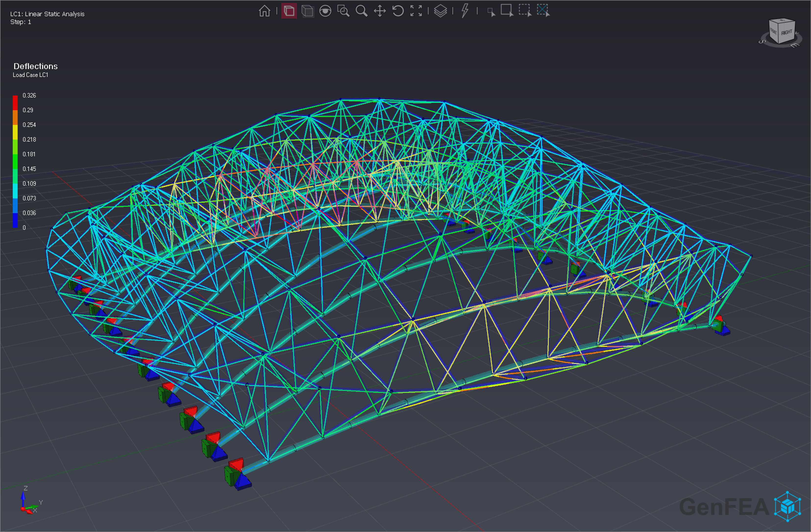
Task: Open the stacked layers menu icon
Action: [440, 11]
